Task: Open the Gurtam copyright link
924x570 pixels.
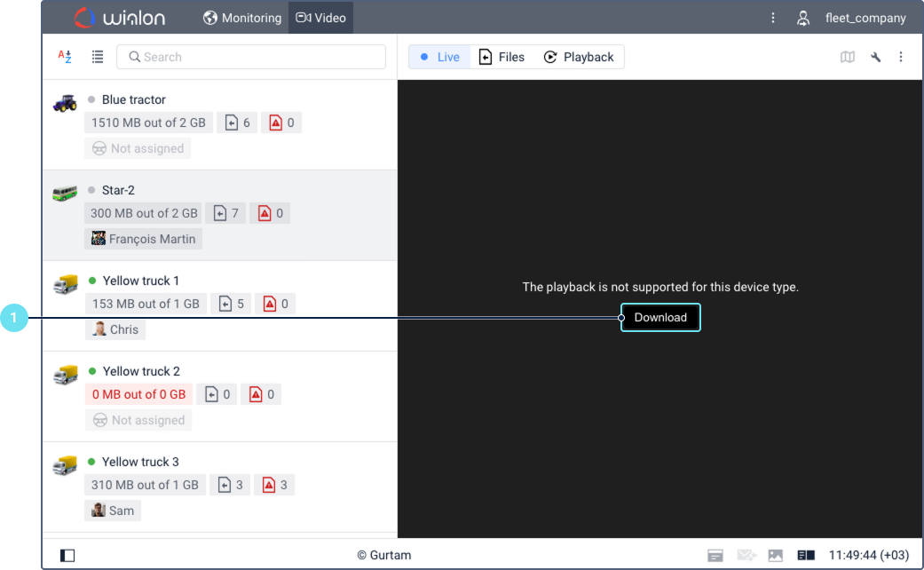Action: 384,555
